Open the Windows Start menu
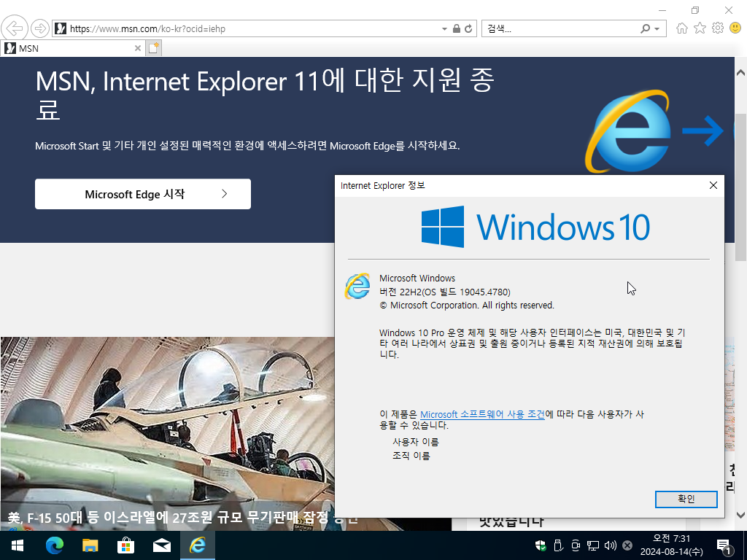747x560 pixels. 18,545
